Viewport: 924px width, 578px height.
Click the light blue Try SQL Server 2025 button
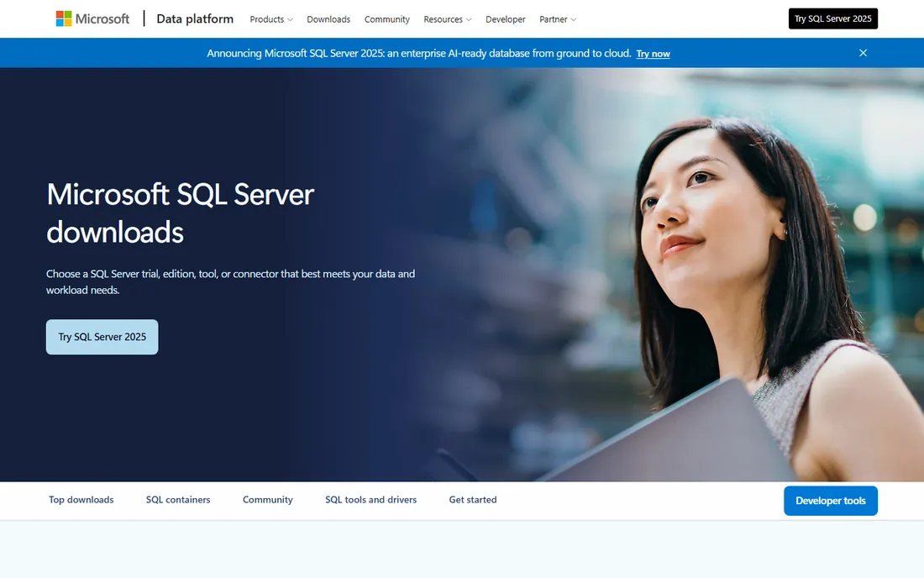tap(102, 337)
